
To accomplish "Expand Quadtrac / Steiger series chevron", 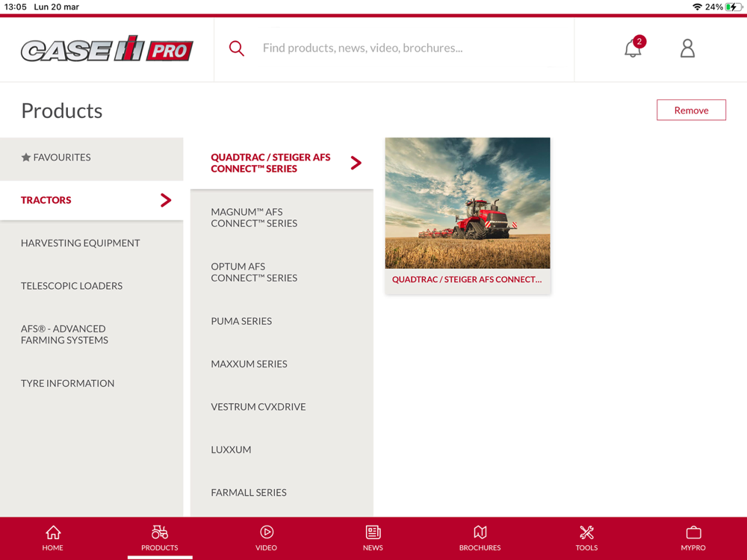I will pyautogui.click(x=356, y=163).
